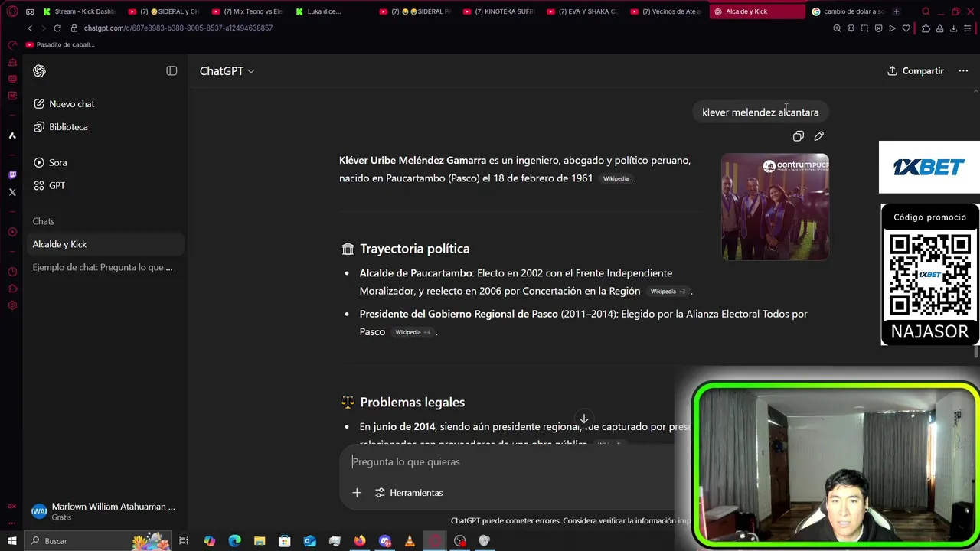The width and height of the screenshot is (980, 551).
Task: Go back with browser back arrow
Action: (x=30, y=28)
